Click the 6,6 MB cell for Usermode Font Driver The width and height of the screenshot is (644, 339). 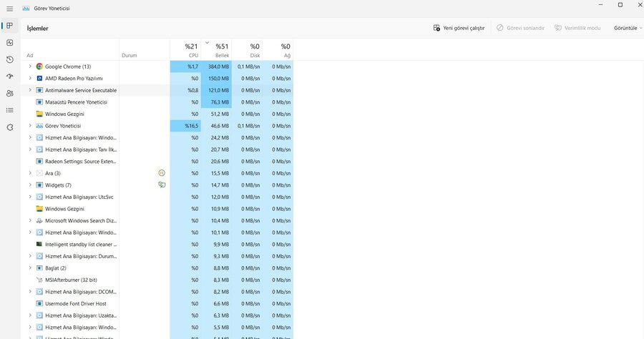tap(216, 304)
